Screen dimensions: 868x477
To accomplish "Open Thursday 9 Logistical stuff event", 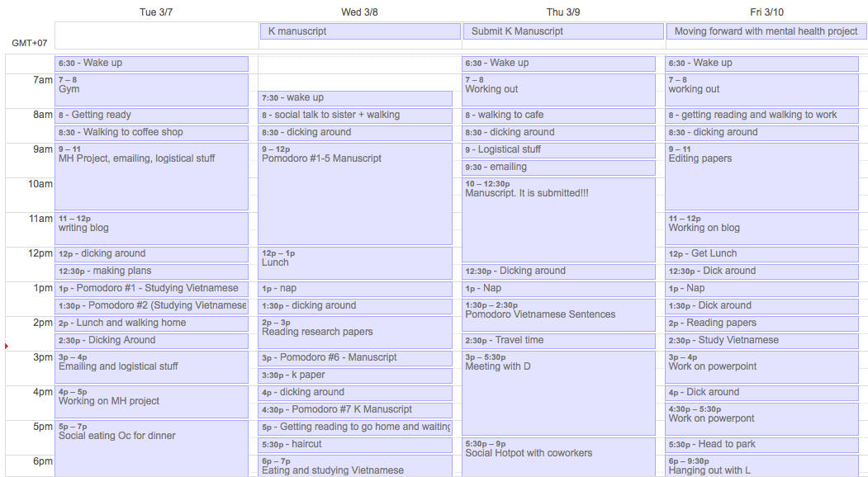I will [558, 150].
